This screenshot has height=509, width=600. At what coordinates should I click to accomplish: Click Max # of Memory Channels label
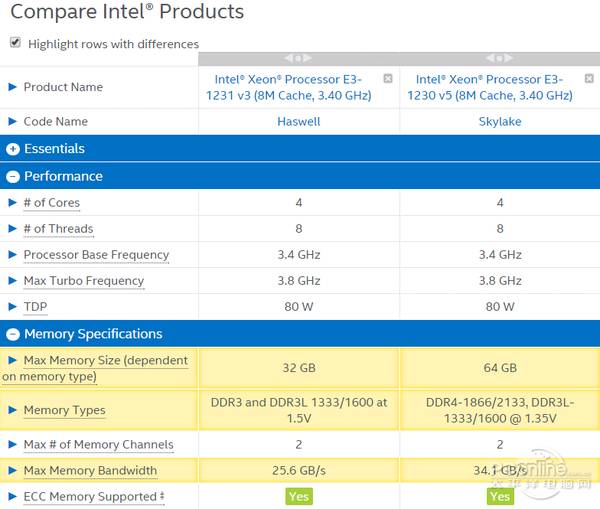click(x=99, y=444)
